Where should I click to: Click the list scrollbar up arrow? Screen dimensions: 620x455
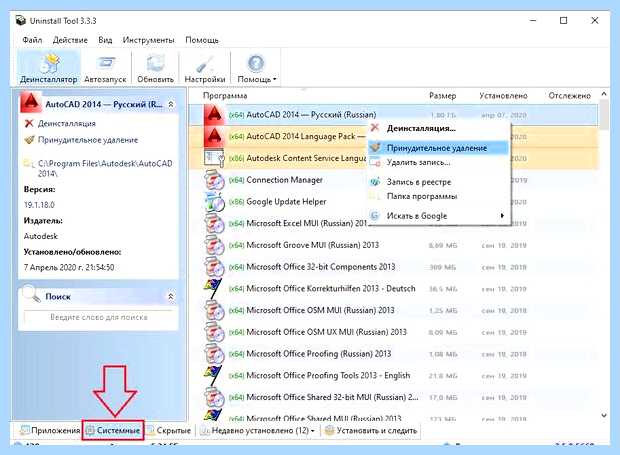point(604,94)
